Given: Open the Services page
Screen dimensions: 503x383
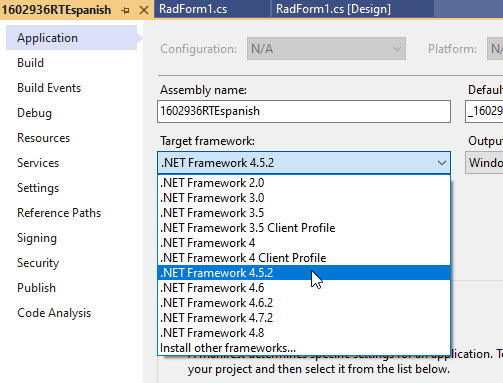Looking at the screenshot, I should tap(38, 163).
